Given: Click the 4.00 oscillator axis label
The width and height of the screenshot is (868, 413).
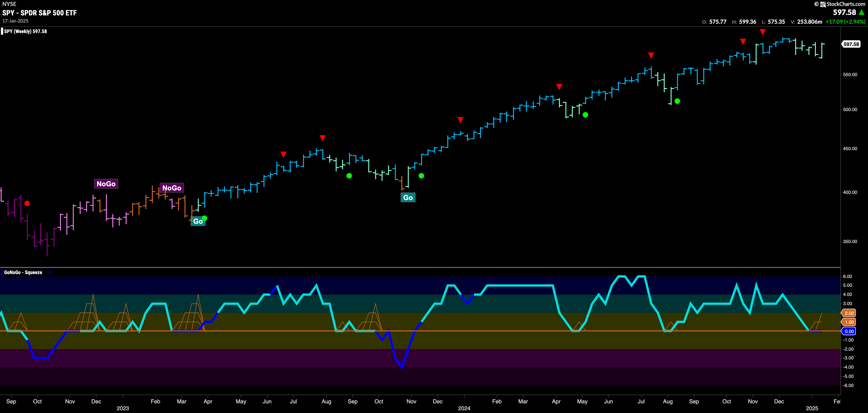Looking at the screenshot, I should click(x=848, y=295).
